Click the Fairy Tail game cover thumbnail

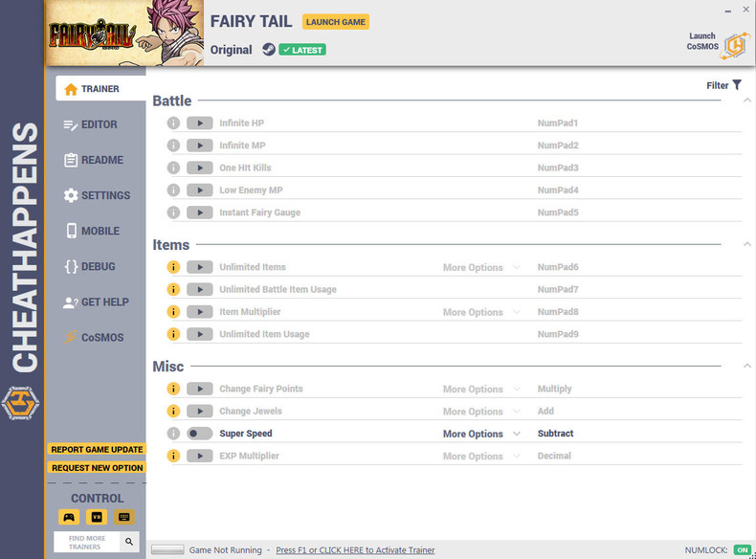(124, 33)
